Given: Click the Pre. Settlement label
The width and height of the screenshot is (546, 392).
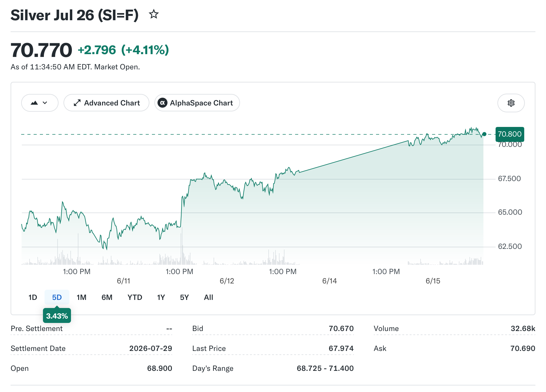Looking at the screenshot, I should click(37, 329).
